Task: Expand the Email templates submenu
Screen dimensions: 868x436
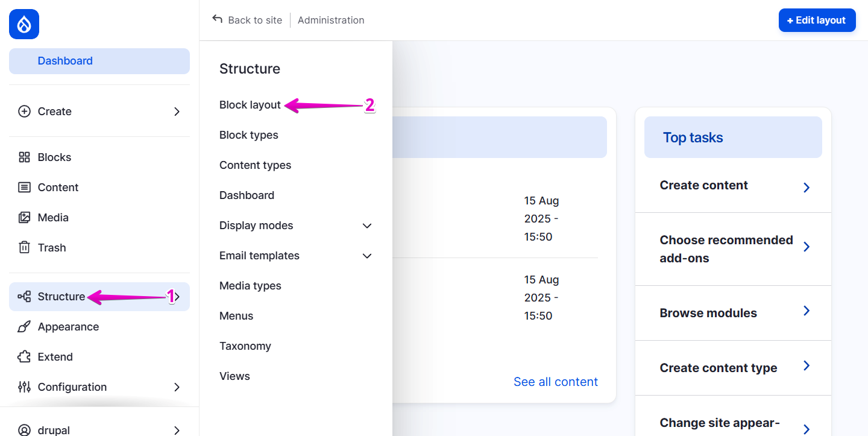Action: 366,256
